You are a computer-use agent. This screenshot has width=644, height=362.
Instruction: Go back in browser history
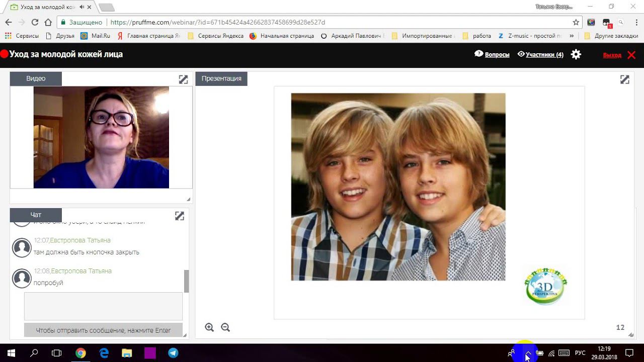point(9,22)
